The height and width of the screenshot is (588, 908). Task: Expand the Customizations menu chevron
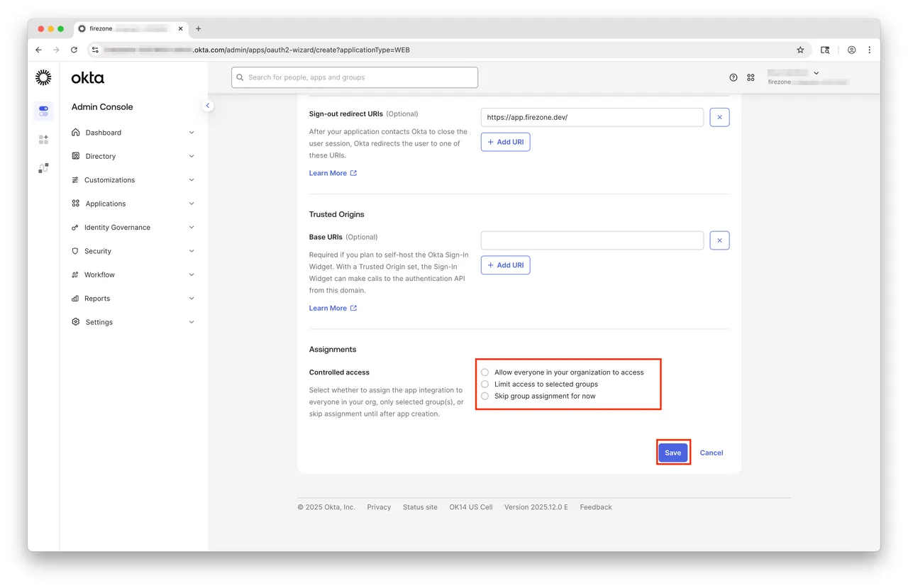click(192, 180)
